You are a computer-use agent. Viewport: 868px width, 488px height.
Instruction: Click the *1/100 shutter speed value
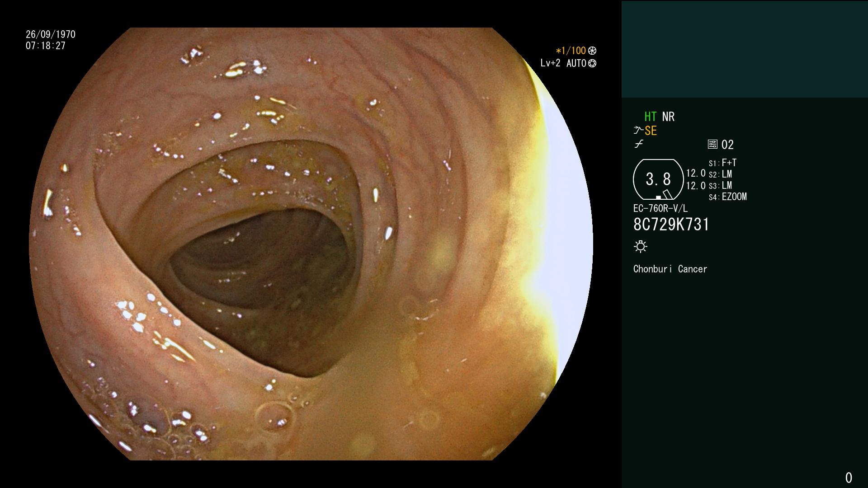571,51
